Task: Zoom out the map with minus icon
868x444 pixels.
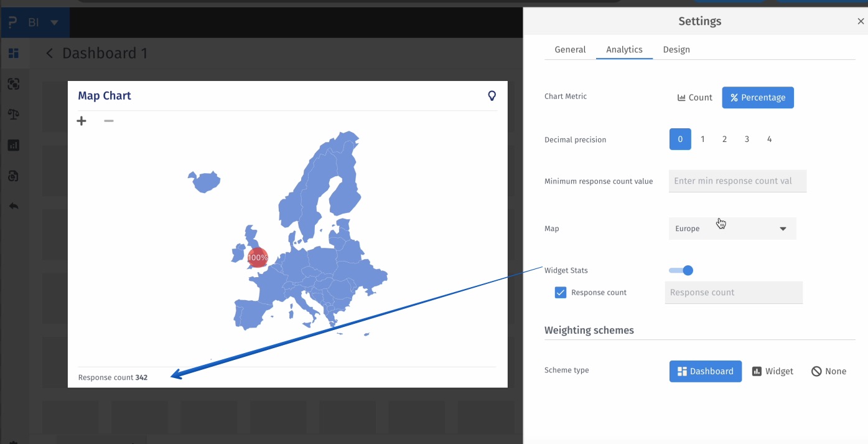Action: (x=109, y=121)
